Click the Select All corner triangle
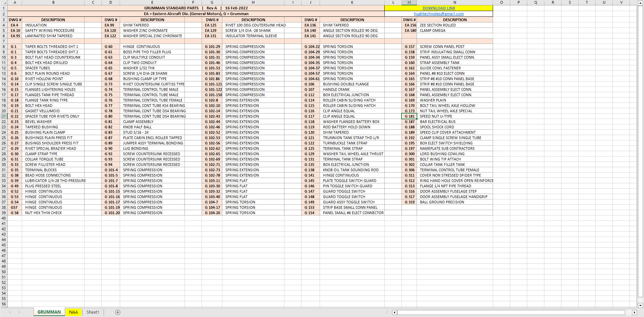This screenshot has width=644, height=317. click(4, 2)
